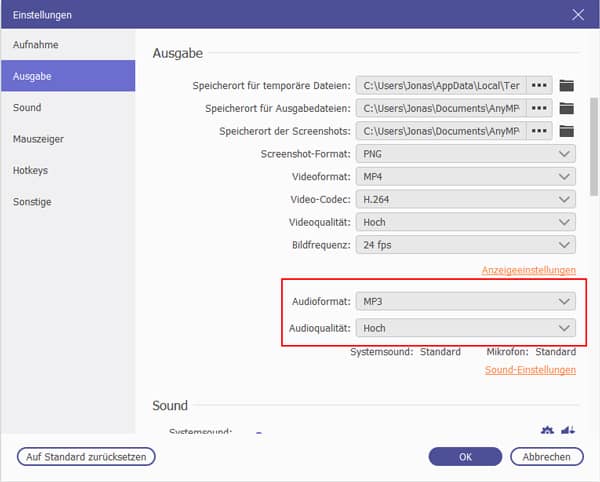Click Auf Standard zurücksetzen button
Viewport: 600px width, 482px height.
point(86,457)
